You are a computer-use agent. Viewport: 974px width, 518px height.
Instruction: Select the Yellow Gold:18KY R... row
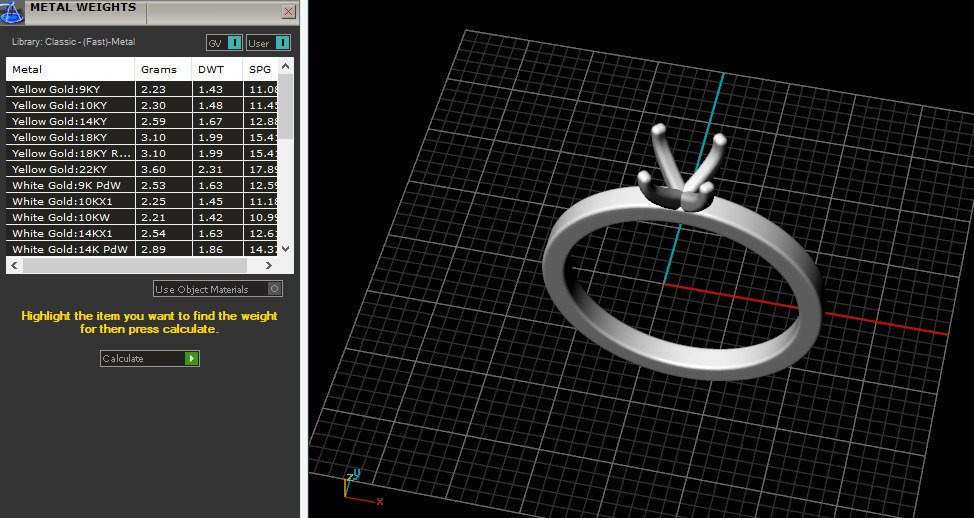tap(142, 153)
